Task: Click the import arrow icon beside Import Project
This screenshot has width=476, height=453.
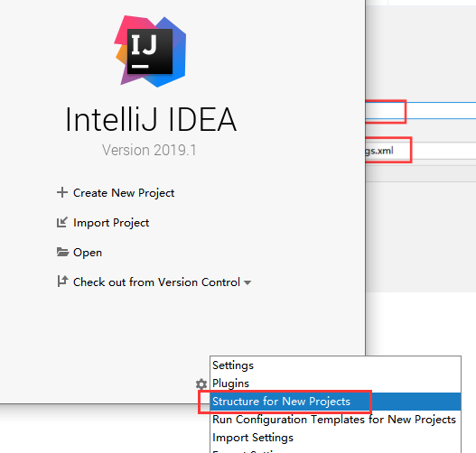Action: (62, 222)
